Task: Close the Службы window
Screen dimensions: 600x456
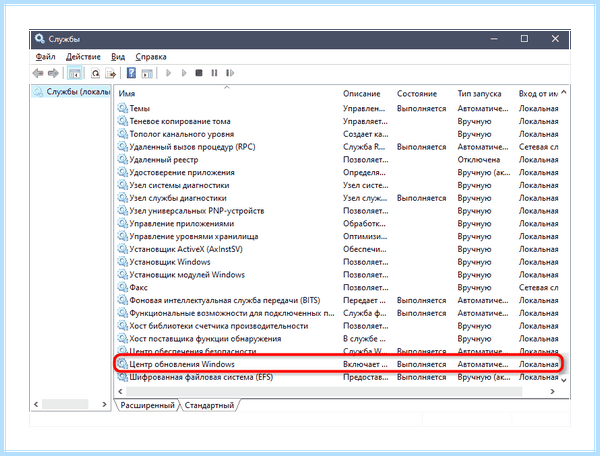Action: pyautogui.click(x=555, y=39)
